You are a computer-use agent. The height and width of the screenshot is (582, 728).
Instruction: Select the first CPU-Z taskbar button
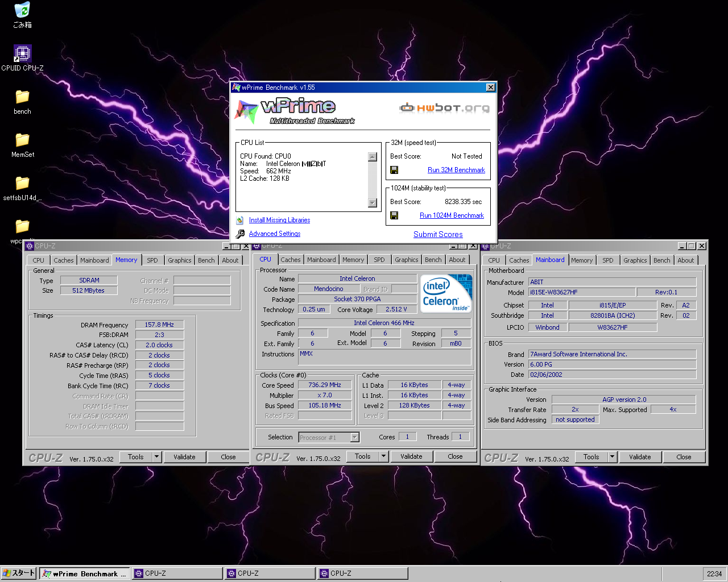[x=177, y=573]
